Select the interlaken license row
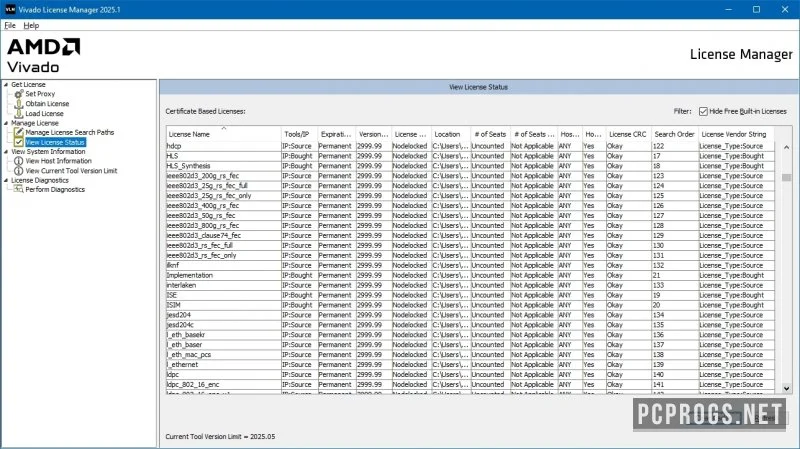This screenshot has height=449, width=800. click(470, 285)
